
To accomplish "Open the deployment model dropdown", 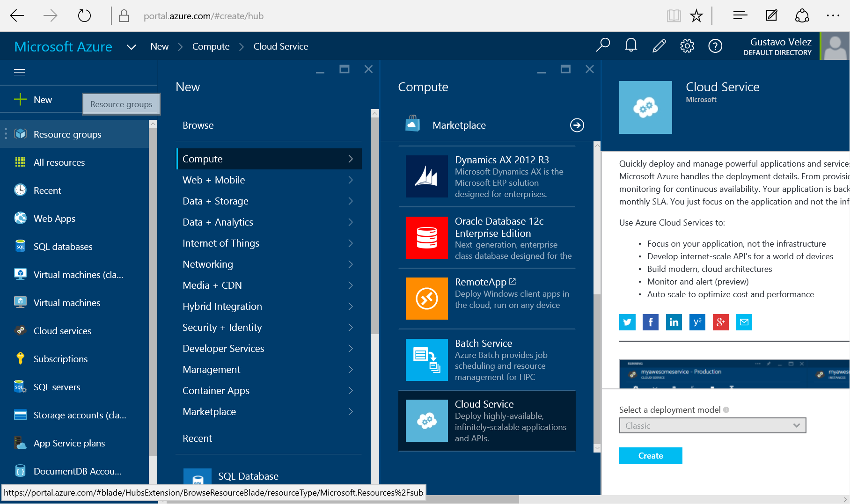I will (712, 425).
